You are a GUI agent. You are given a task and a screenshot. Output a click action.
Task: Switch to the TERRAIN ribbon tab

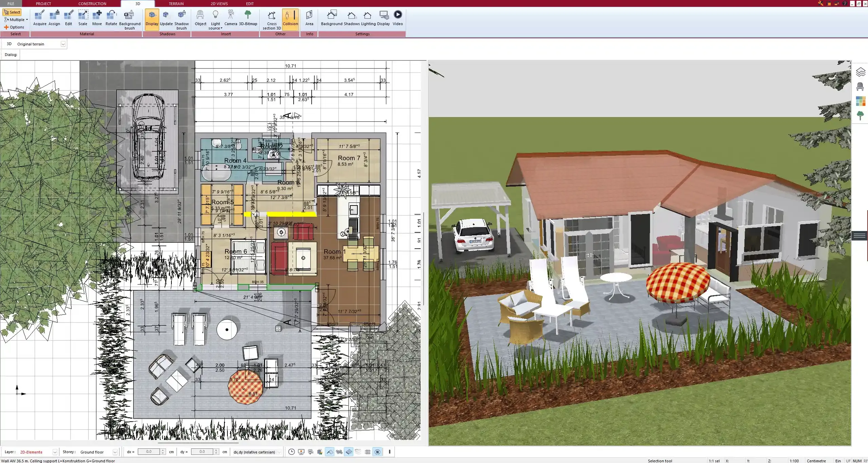[176, 3]
